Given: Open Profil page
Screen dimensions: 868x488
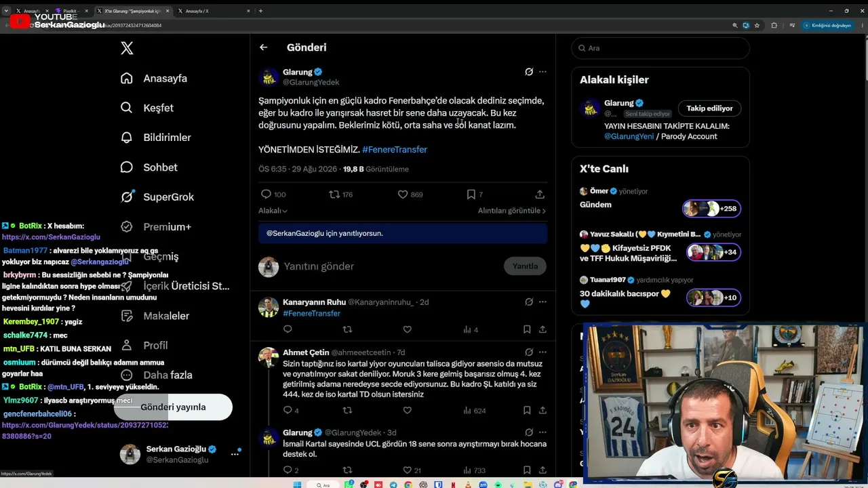Looking at the screenshot, I should tap(144, 346).
